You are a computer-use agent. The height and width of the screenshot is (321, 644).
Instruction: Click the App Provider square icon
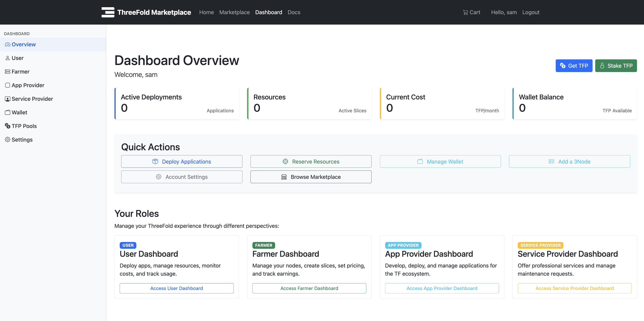coord(8,85)
